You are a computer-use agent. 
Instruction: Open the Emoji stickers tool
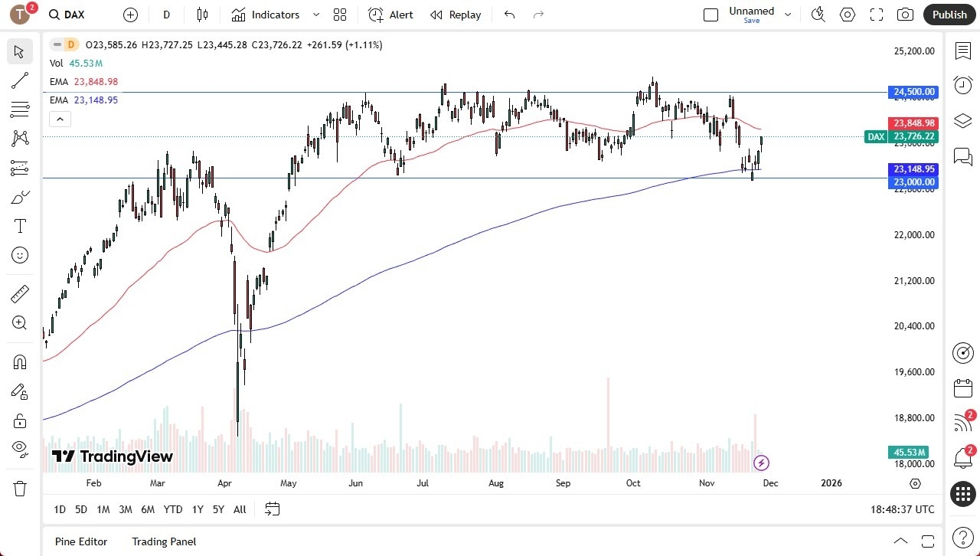[19, 255]
